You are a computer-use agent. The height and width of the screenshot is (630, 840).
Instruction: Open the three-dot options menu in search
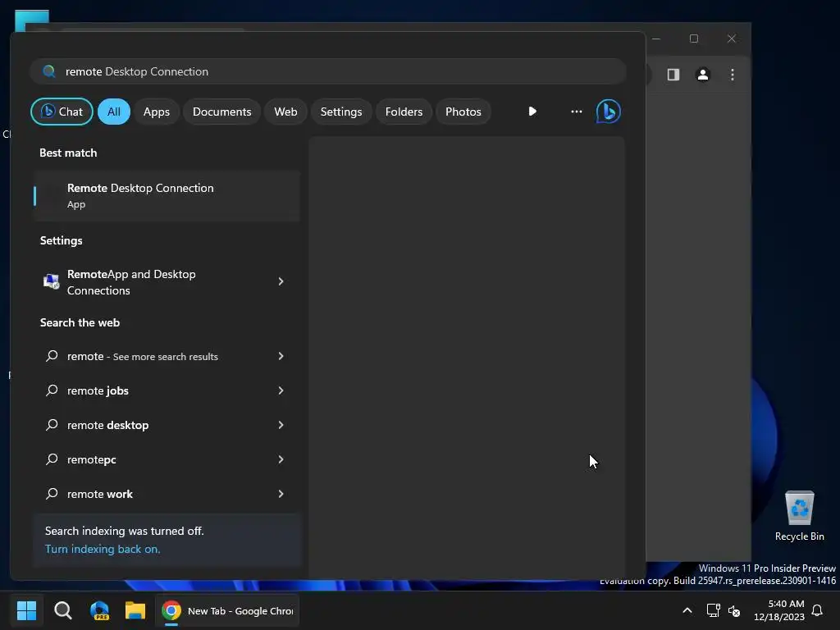[x=577, y=112]
